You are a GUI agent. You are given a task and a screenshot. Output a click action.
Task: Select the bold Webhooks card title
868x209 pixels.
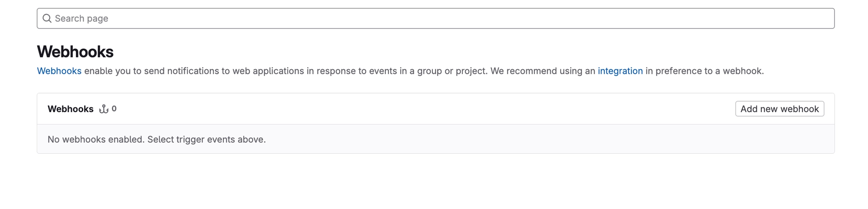point(70,109)
